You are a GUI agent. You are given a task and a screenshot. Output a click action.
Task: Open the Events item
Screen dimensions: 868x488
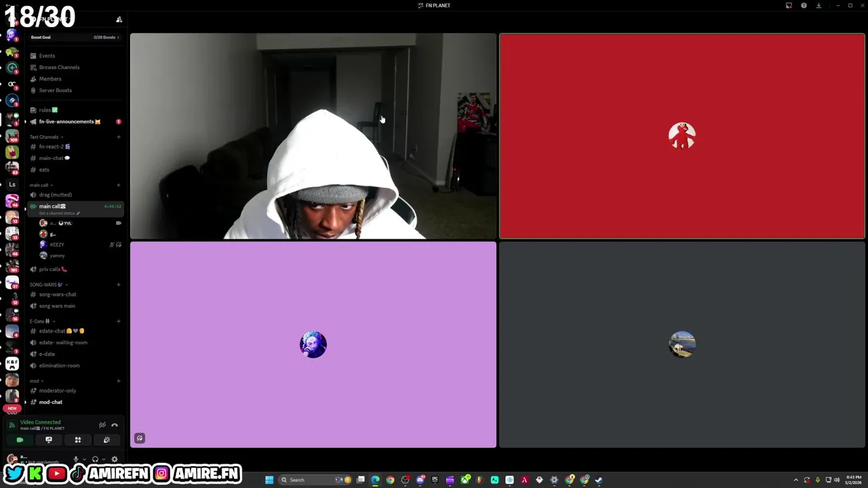coord(75,56)
